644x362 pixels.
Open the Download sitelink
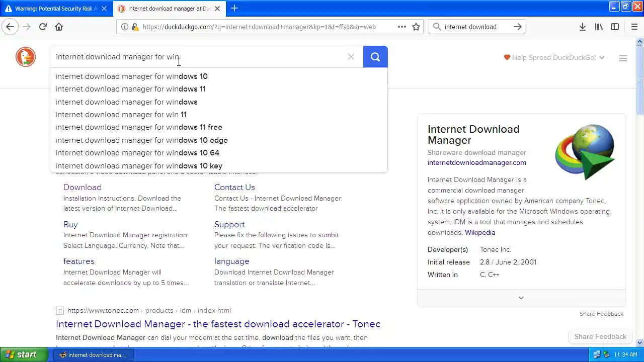tap(83, 188)
